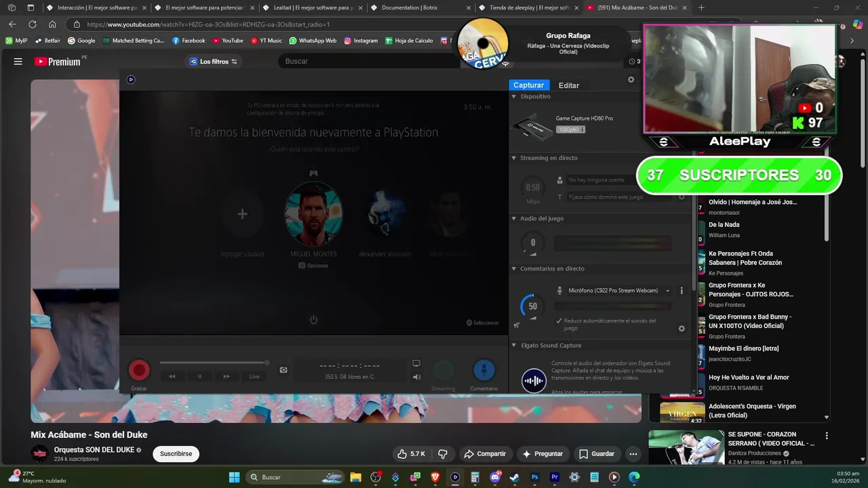Open the more actions ellipsis button
This screenshot has width=868, height=488.
[633, 453]
